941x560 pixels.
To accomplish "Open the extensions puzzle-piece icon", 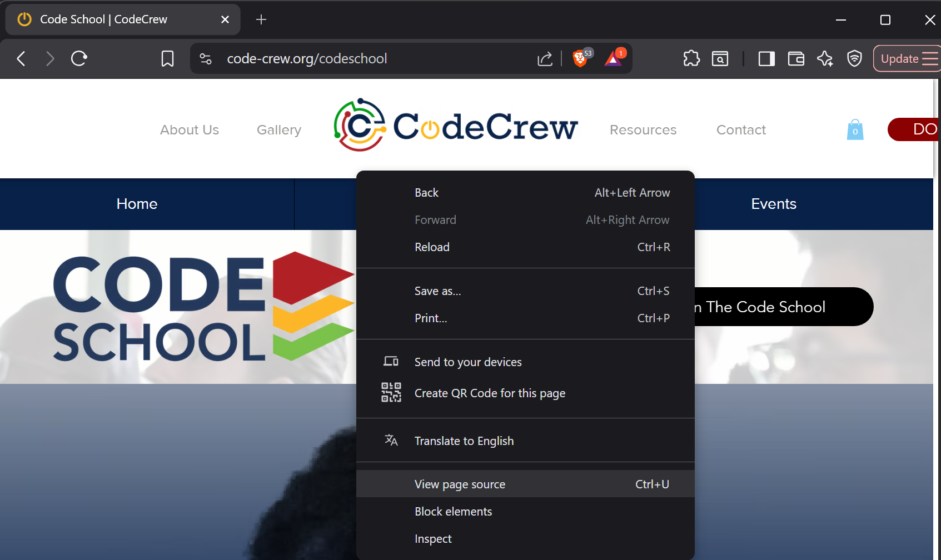I will [691, 58].
